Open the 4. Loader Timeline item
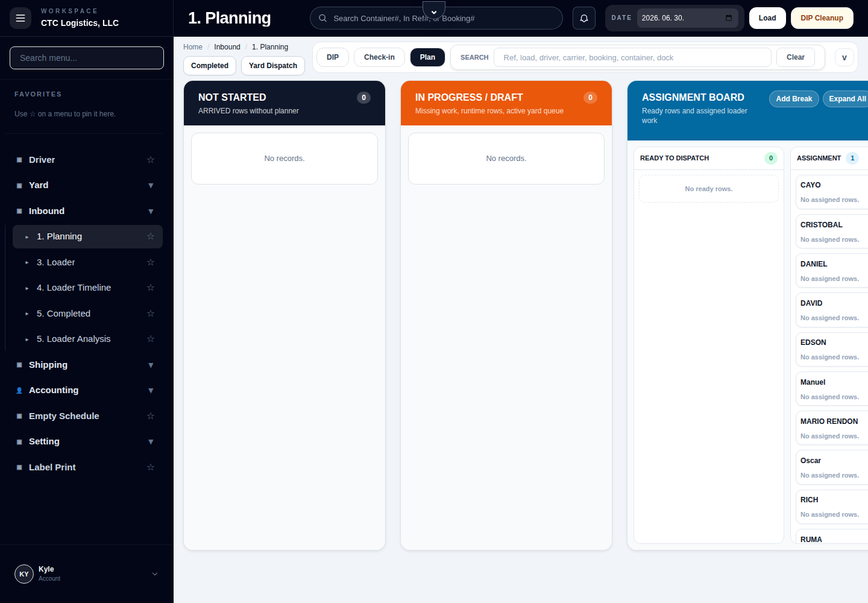Image resolution: width=868 pixels, height=603 pixels. [x=87, y=288]
